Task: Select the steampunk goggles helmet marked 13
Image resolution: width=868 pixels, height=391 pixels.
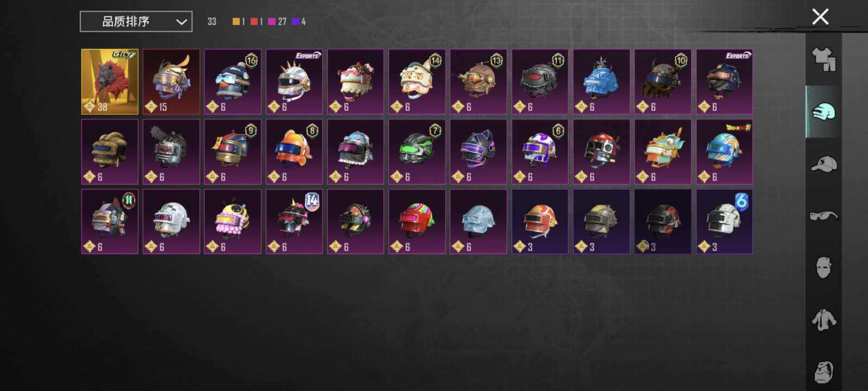Action: [x=478, y=82]
